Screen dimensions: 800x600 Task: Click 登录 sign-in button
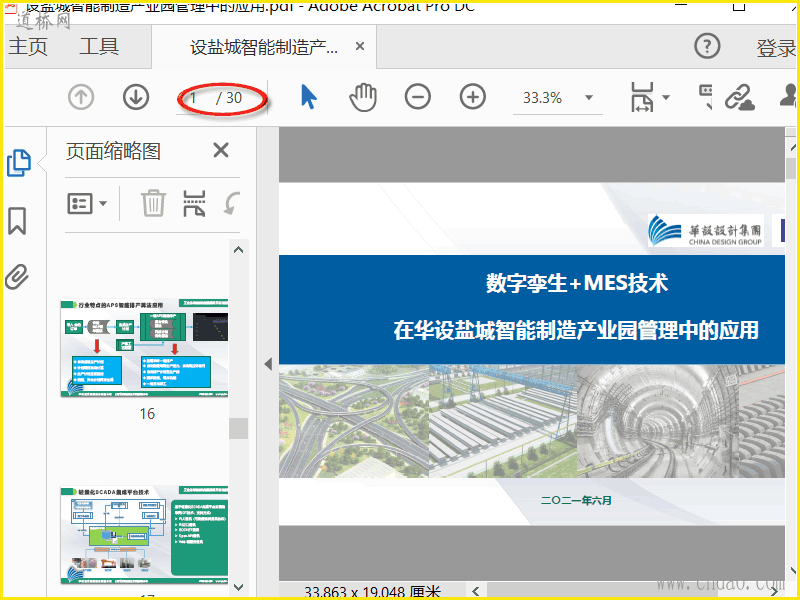777,48
